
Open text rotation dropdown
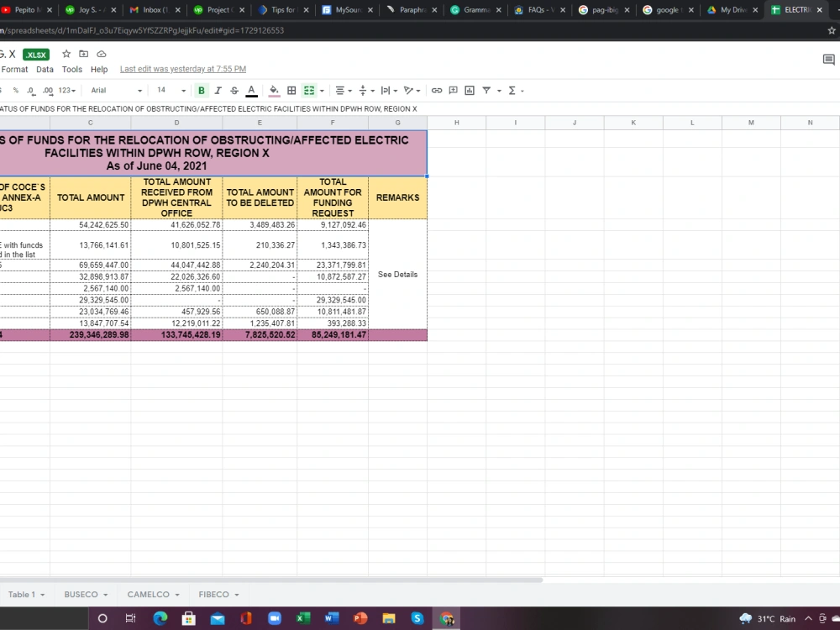(x=412, y=91)
